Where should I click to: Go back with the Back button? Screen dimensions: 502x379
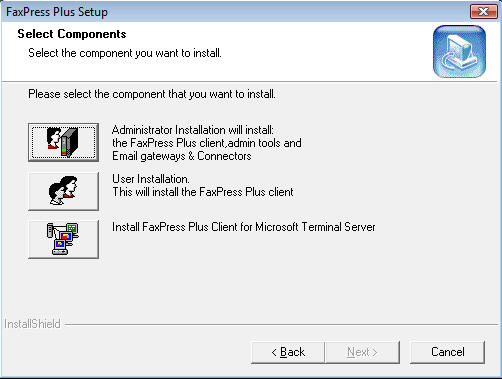click(x=287, y=352)
